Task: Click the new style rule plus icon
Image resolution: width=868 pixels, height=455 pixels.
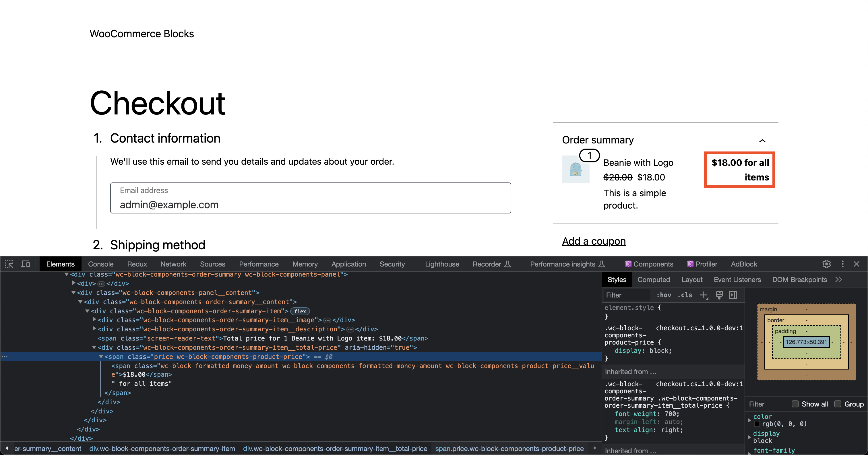Action: click(x=704, y=295)
